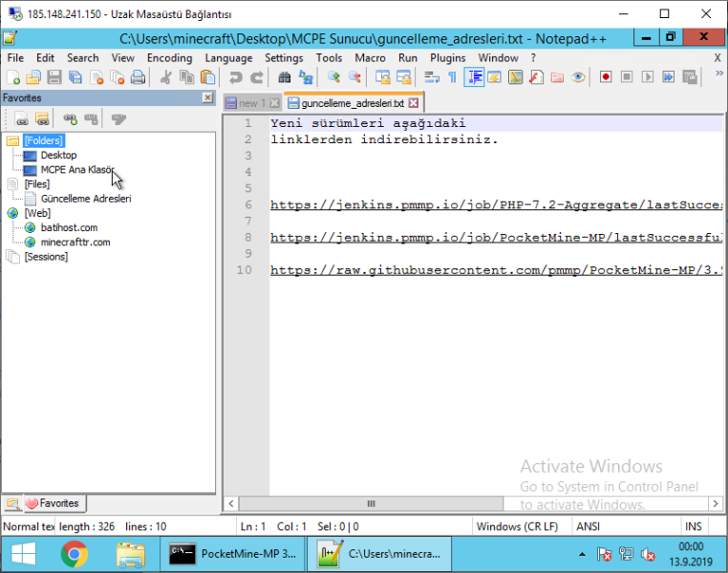Click the Stop Recording macro button

coord(627,77)
